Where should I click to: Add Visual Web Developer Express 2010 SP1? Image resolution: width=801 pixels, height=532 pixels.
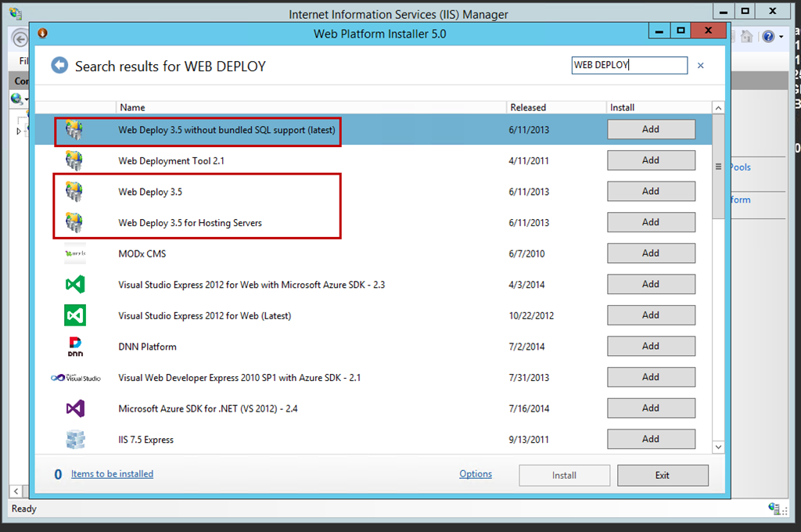pos(651,377)
